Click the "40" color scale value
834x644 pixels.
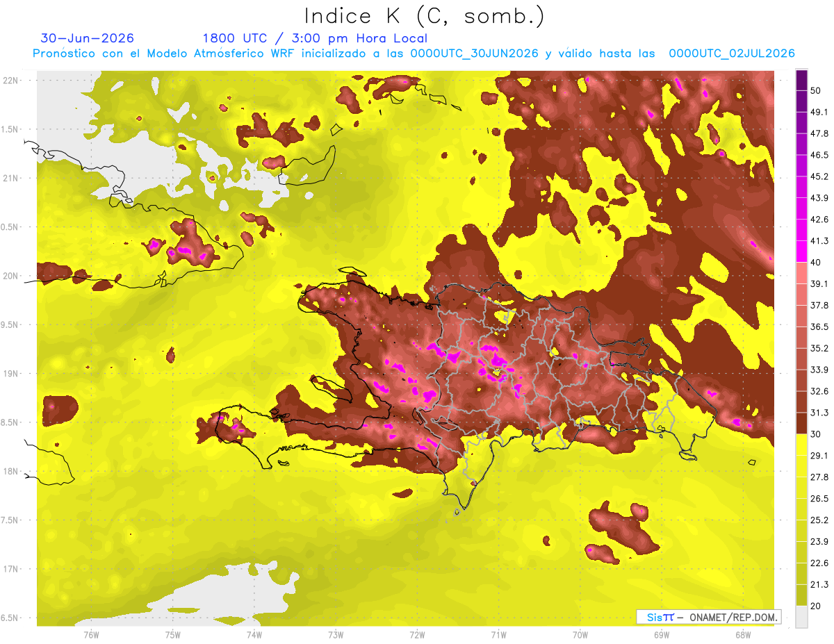(x=816, y=263)
